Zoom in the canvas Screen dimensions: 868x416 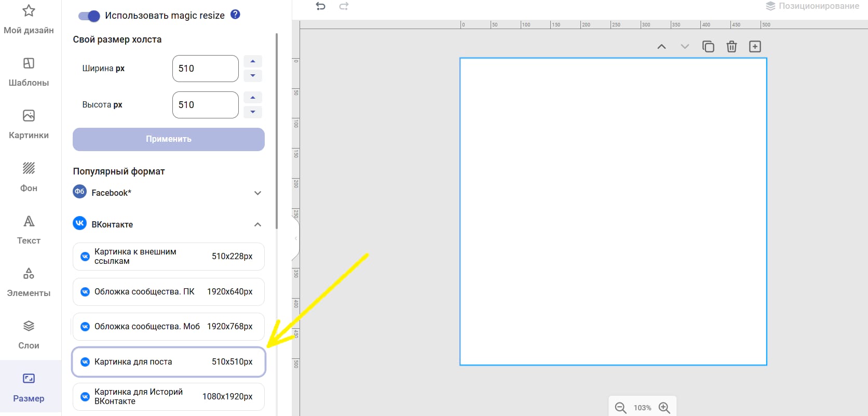coord(664,408)
